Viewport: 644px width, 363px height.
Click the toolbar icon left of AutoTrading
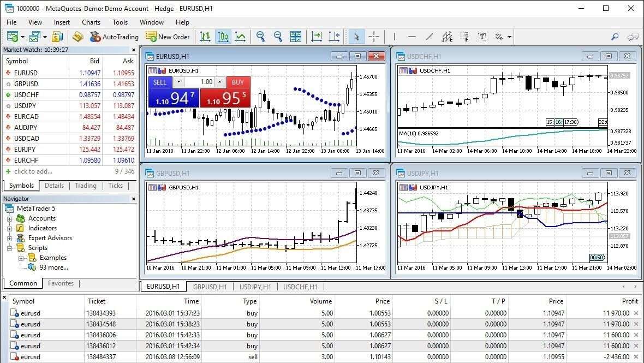click(x=77, y=37)
